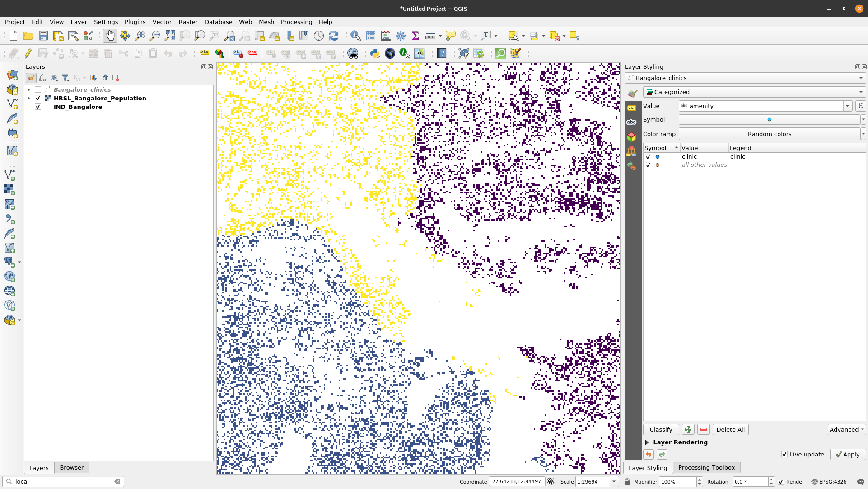Viewport: 868px width, 489px height.
Task: Open the Raster menu
Action: pyautogui.click(x=188, y=22)
